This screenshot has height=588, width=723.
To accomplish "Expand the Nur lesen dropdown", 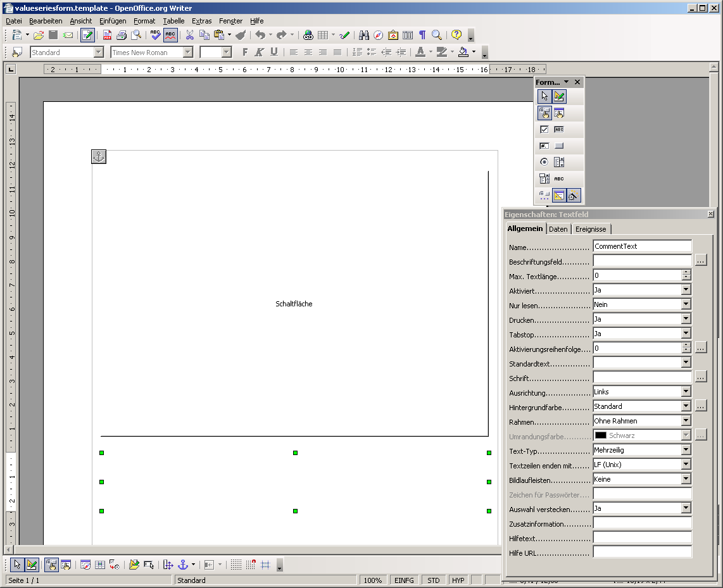I will tap(686, 304).
